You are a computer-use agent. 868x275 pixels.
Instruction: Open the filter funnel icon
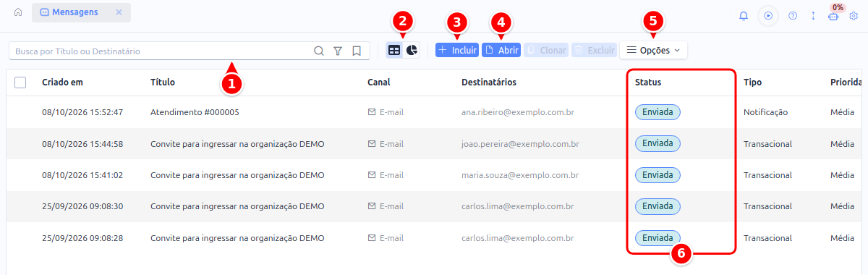click(x=338, y=51)
